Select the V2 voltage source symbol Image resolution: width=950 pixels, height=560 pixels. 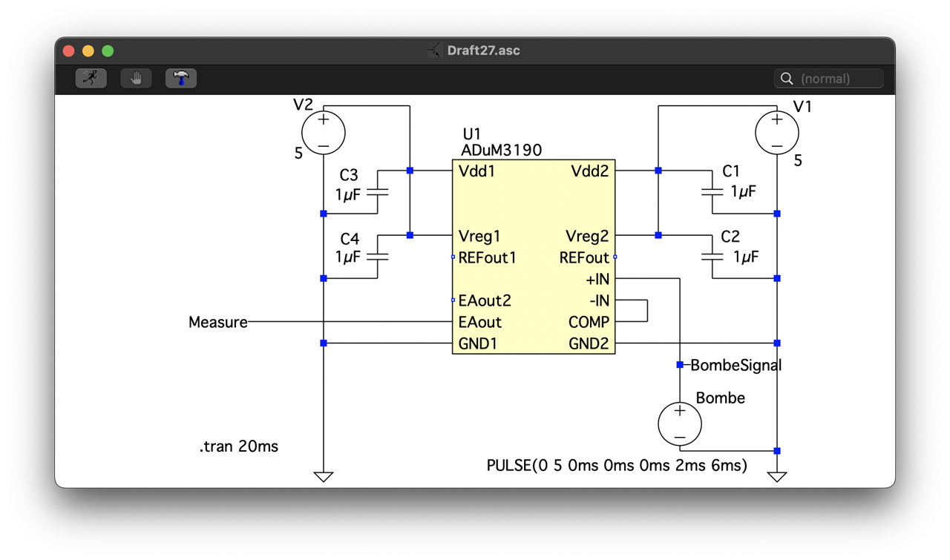coord(324,133)
